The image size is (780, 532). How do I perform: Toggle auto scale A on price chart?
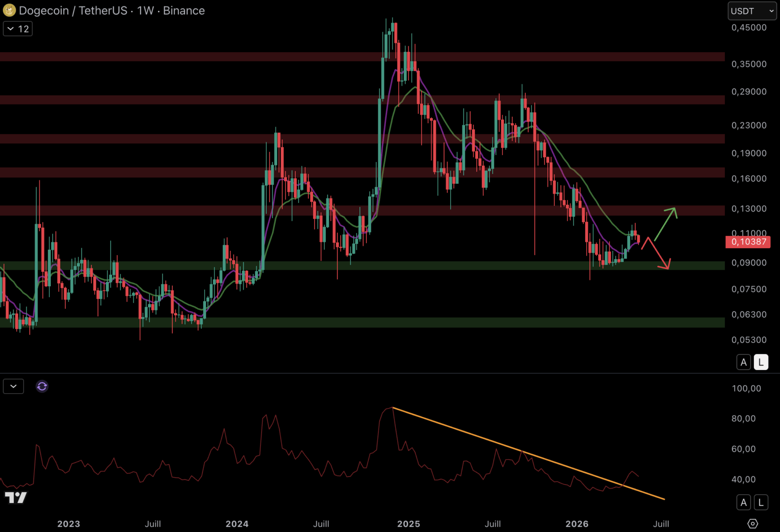(744, 363)
